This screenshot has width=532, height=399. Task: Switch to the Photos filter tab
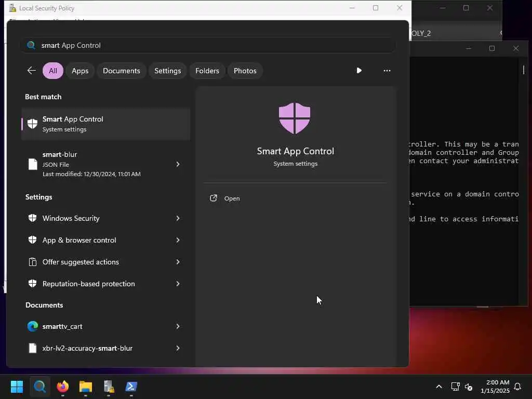(x=245, y=71)
